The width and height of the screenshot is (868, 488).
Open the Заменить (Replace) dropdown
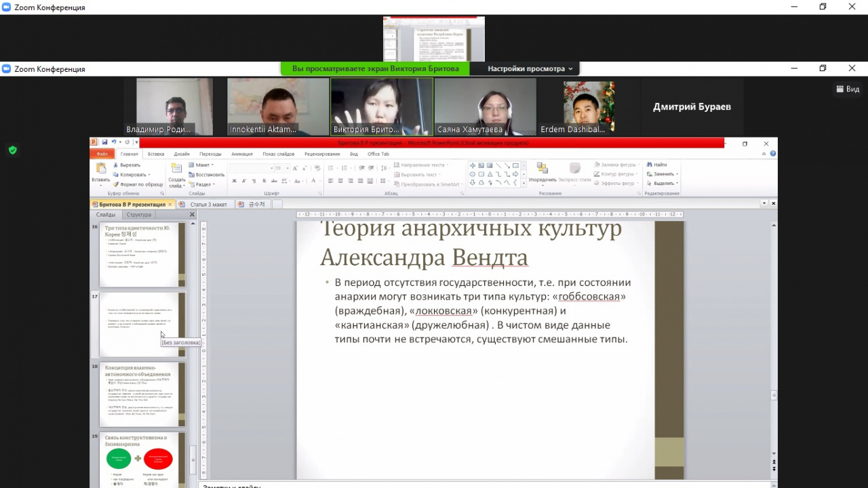click(x=665, y=174)
